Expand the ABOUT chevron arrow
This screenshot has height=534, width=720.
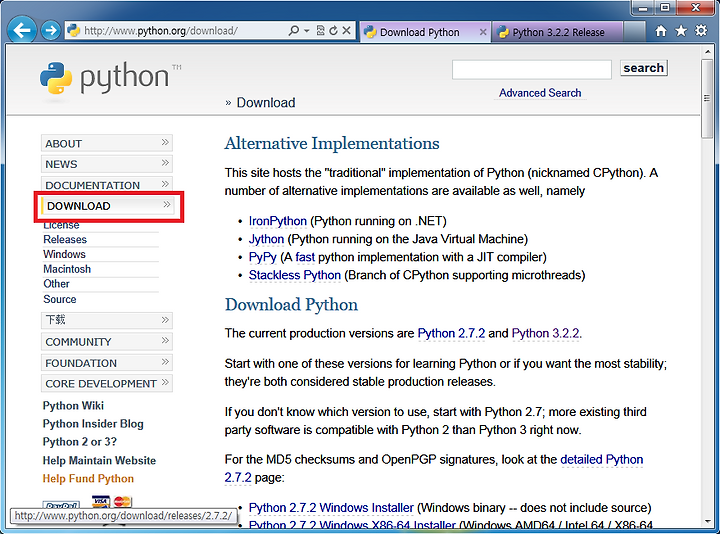coord(165,142)
